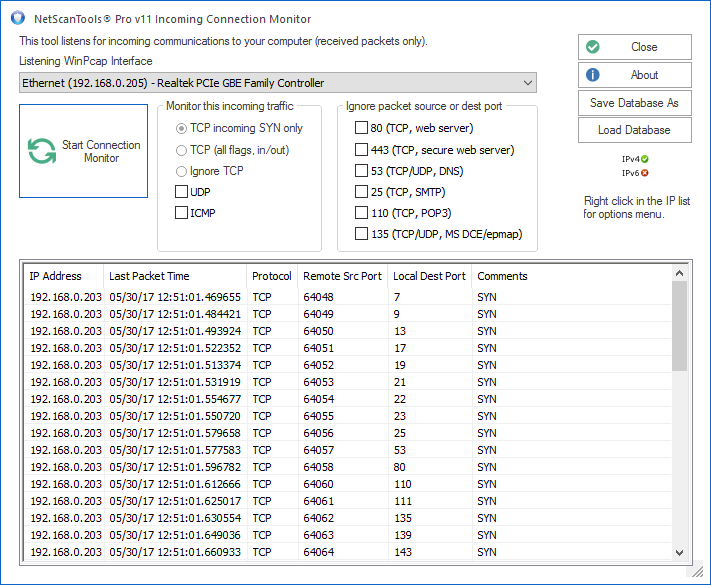Viewport: 711px width, 585px height.
Task: Sort by Remote Src Port column
Action: point(342,276)
